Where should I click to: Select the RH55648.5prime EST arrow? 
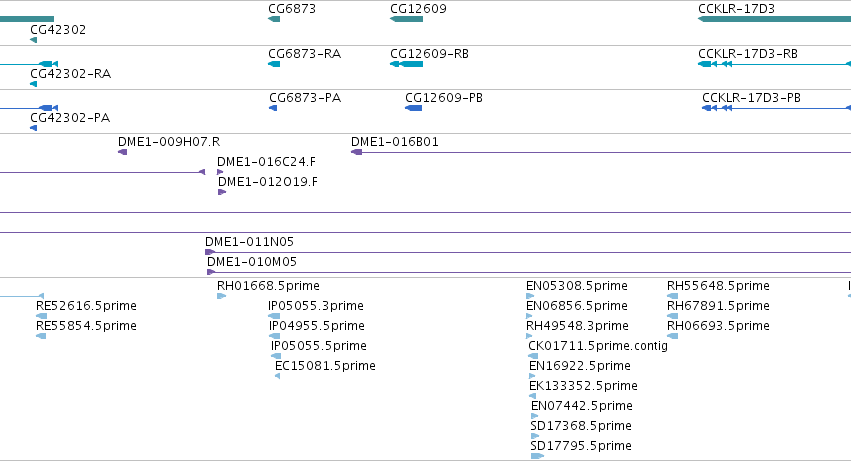tap(672, 296)
